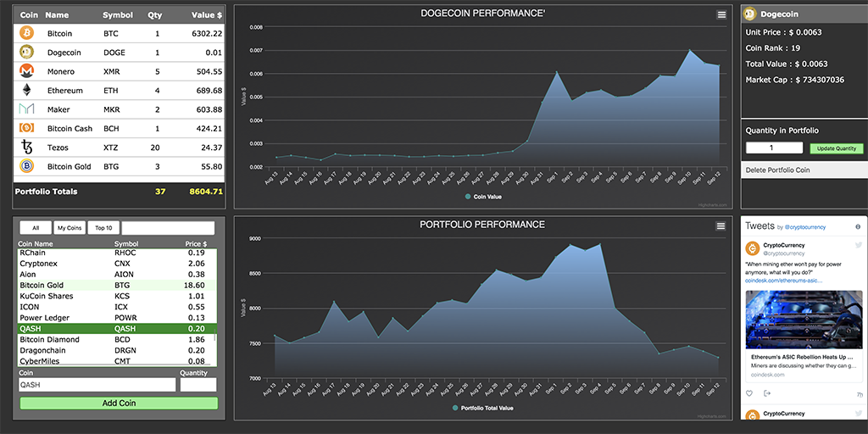Click the Bitcoin coin logo icon
The height and width of the screenshot is (434, 868).
click(x=26, y=33)
